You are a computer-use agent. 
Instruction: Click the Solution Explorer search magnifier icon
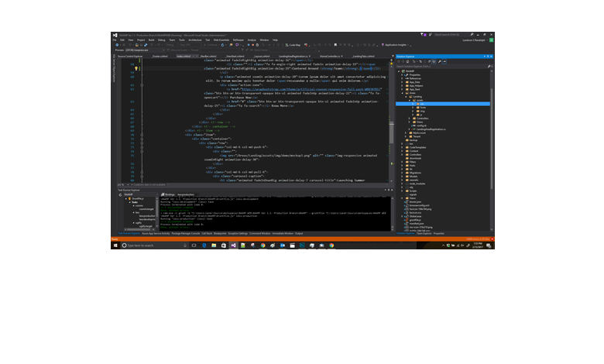coord(488,67)
